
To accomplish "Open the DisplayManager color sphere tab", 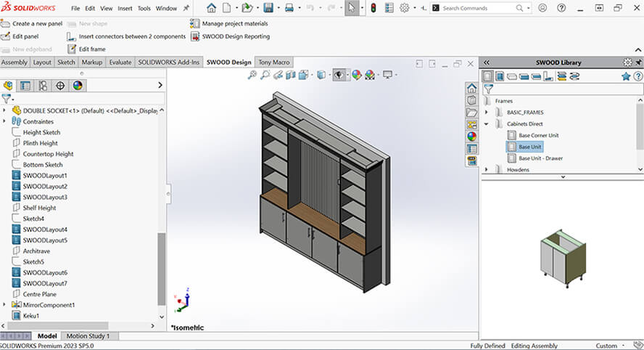I will 77,85.
